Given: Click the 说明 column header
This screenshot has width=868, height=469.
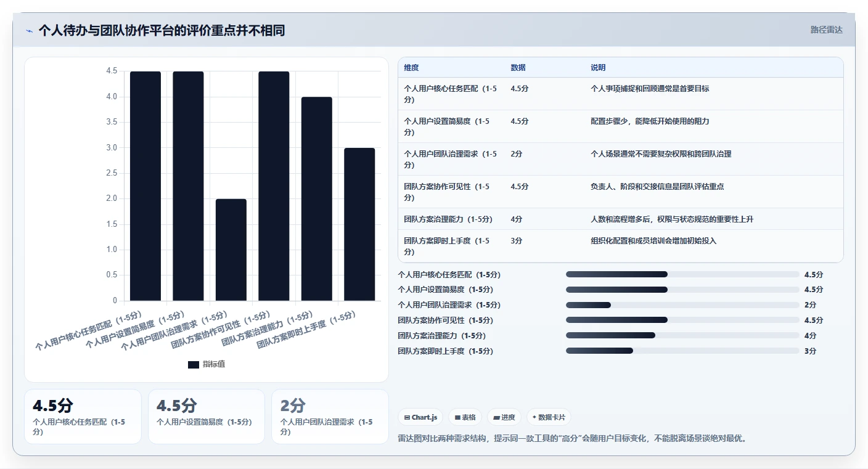Looking at the screenshot, I should click(x=598, y=68).
